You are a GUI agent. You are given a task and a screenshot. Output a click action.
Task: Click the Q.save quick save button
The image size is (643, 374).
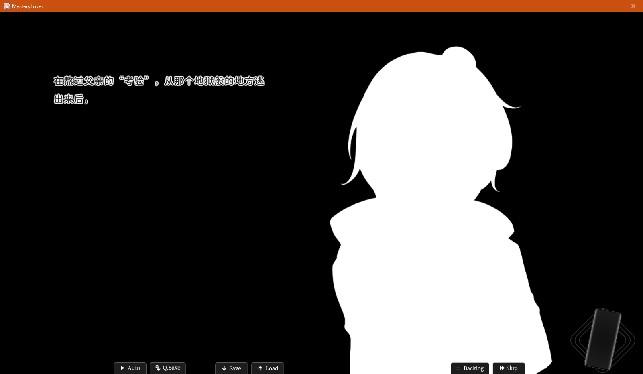click(168, 368)
